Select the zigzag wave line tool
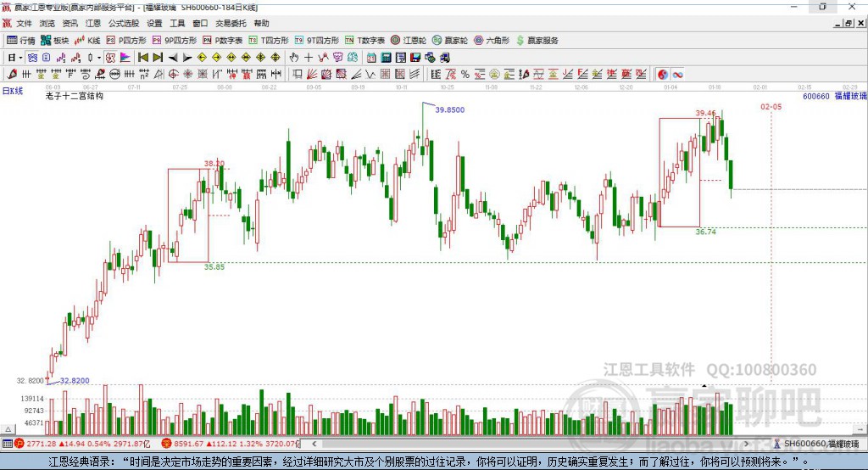Screen dimensions: 868x470 (x=370, y=75)
